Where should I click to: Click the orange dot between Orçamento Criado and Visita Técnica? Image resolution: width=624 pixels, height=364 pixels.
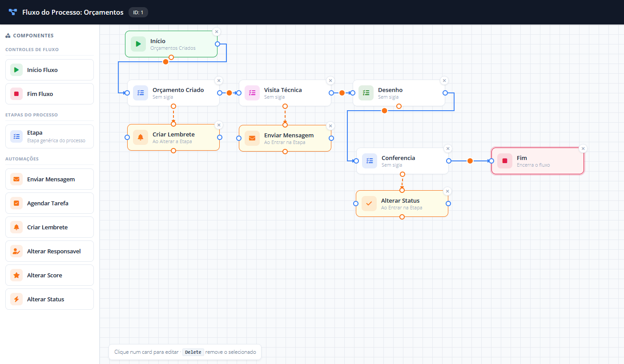click(x=229, y=93)
